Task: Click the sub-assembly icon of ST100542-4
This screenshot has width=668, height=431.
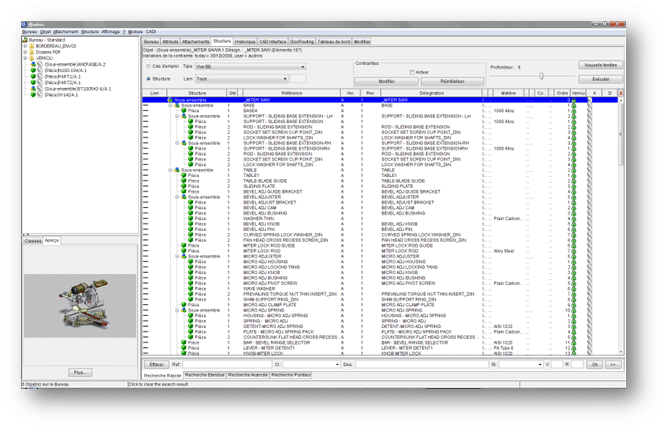Action: coord(33,89)
